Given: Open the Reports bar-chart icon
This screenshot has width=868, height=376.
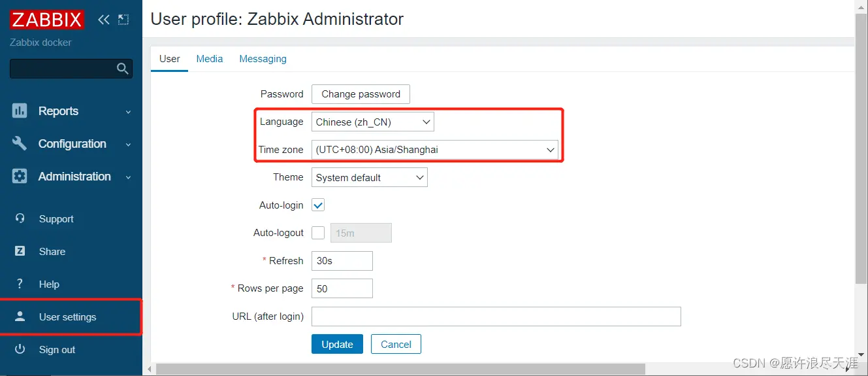Looking at the screenshot, I should click(x=20, y=111).
